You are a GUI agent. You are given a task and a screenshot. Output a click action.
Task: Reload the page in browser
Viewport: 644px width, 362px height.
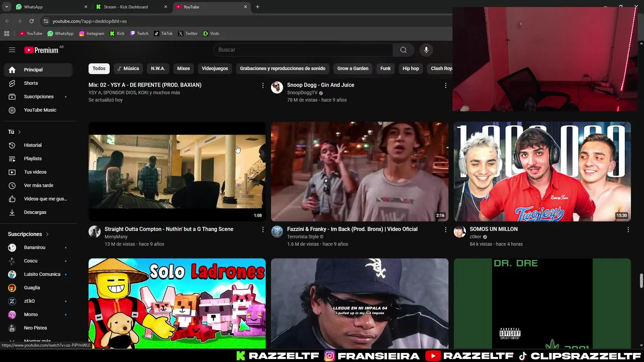click(x=31, y=21)
